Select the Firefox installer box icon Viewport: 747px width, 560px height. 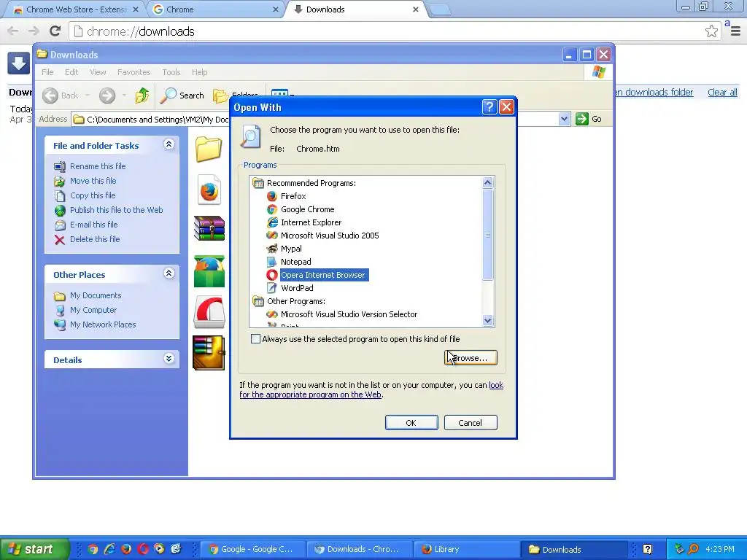pos(209,271)
